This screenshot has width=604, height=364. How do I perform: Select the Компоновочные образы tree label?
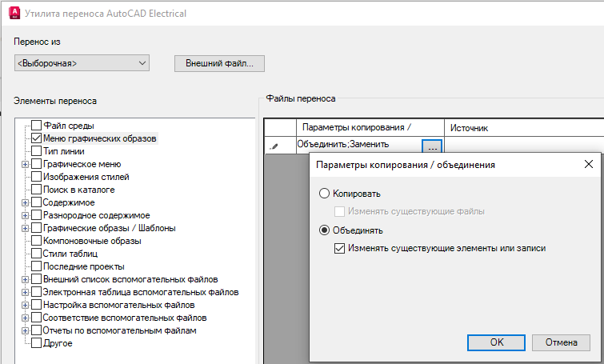[x=92, y=241]
